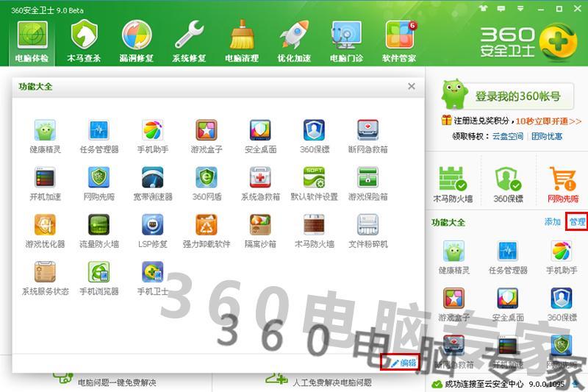588x392 pixels.
Task: Open 系统修复 wrench tool
Action: pos(189,42)
